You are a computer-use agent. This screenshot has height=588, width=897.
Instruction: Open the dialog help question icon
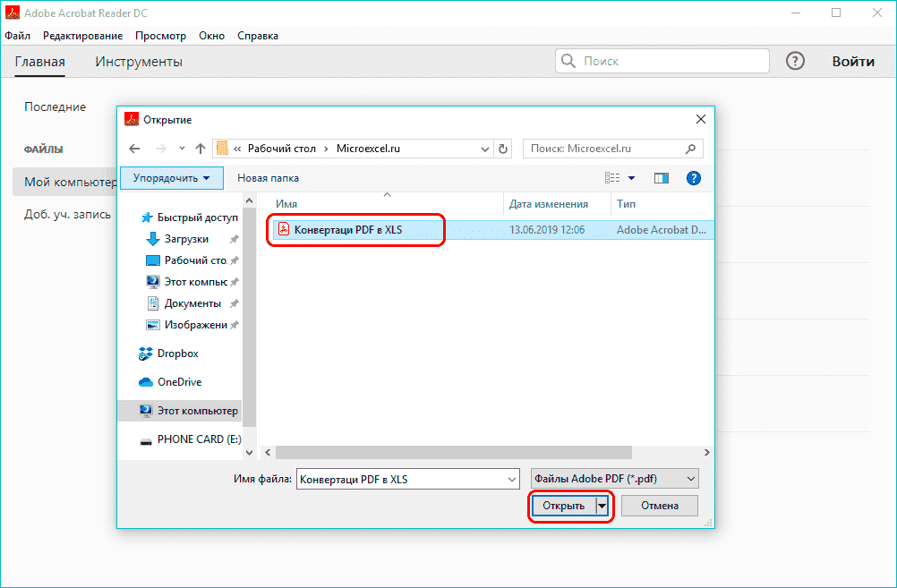click(x=693, y=178)
